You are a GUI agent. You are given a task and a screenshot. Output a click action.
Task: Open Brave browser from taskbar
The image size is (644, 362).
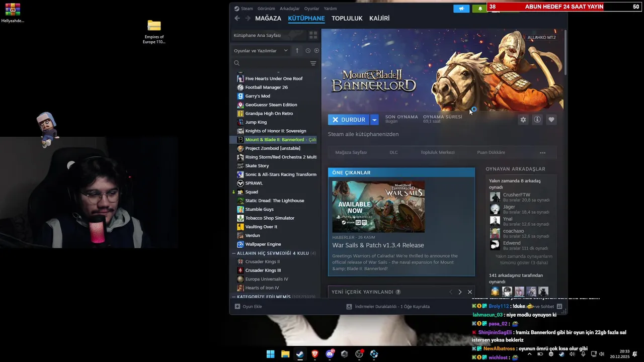315,354
